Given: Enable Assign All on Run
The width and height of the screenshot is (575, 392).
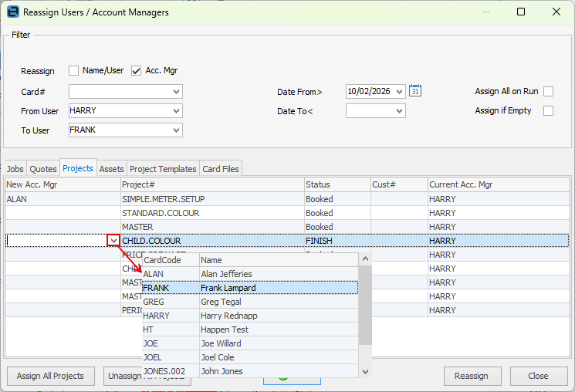Looking at the screenshot, I should pyautogui.click(x=548, y=91).
